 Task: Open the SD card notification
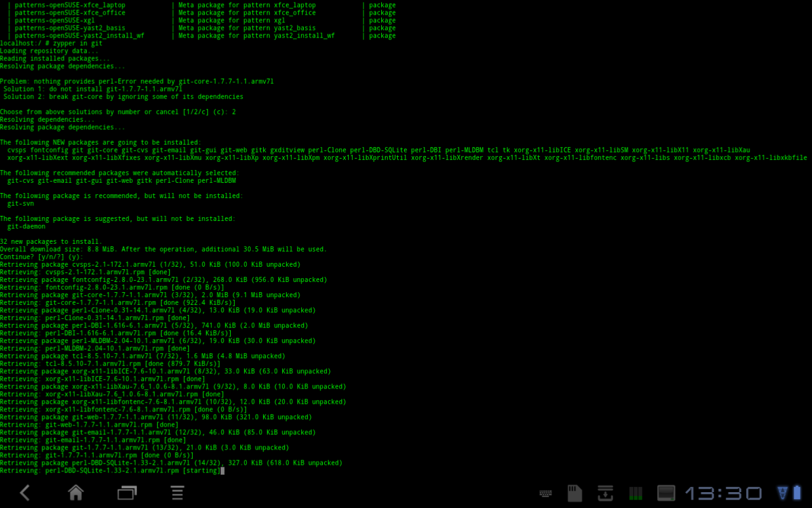coord(575,493)
